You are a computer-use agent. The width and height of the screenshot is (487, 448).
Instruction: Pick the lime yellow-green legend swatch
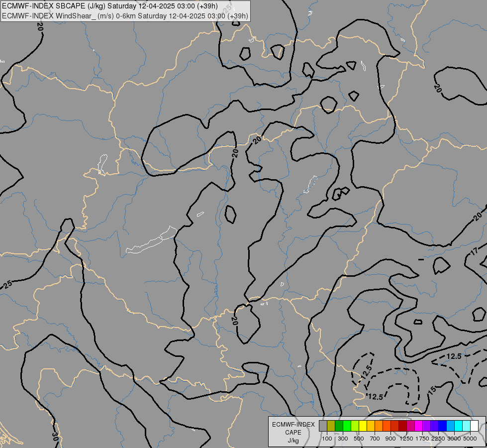click(x=355, y=426)
